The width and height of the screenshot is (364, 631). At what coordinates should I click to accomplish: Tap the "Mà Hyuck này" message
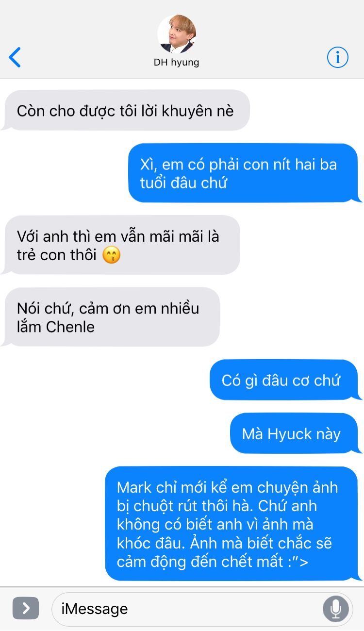pos(296,433)
